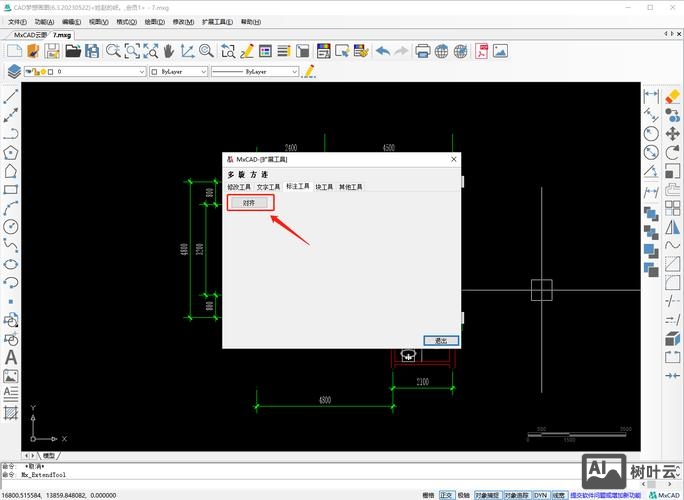Click the PDF export icon
Screen dimensions: 684x500
(482, 51)
